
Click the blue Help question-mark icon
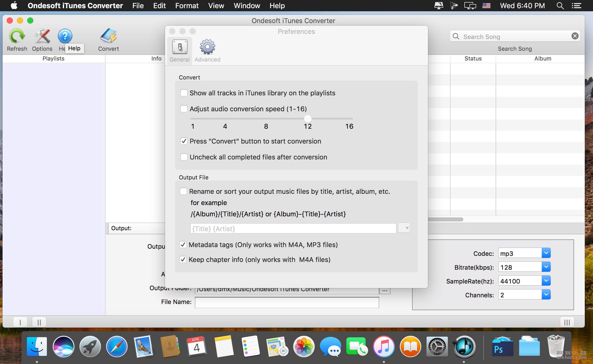(65, 36)
